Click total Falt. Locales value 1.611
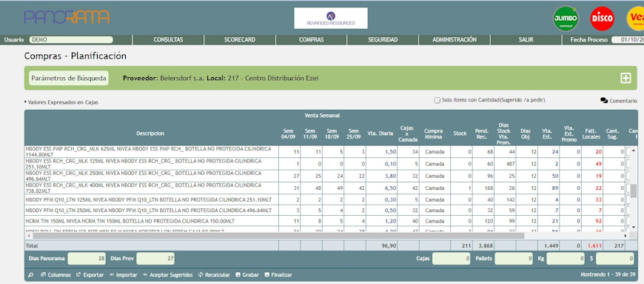This screenshot has width=644, height=284. 594,245
